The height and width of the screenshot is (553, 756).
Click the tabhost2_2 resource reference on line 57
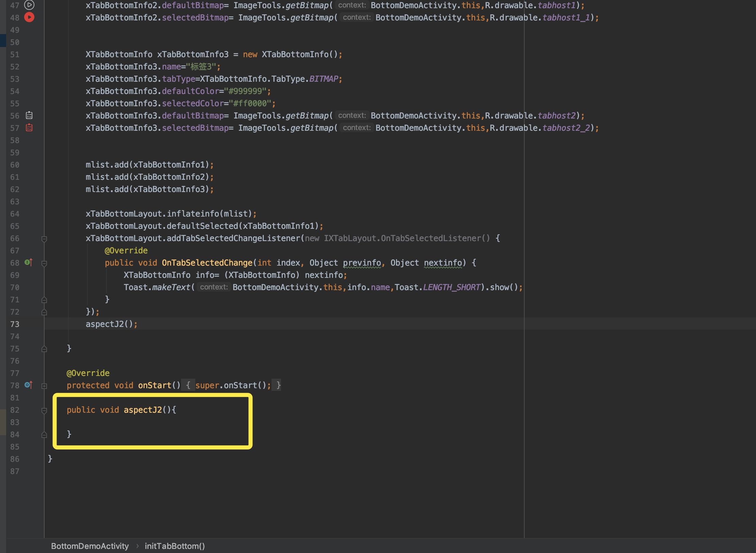coord(566,128)
